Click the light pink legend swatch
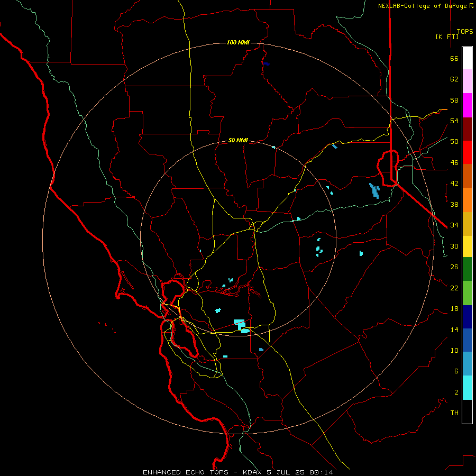Screen dimensions: 476x476 click(x=467, y=81)
